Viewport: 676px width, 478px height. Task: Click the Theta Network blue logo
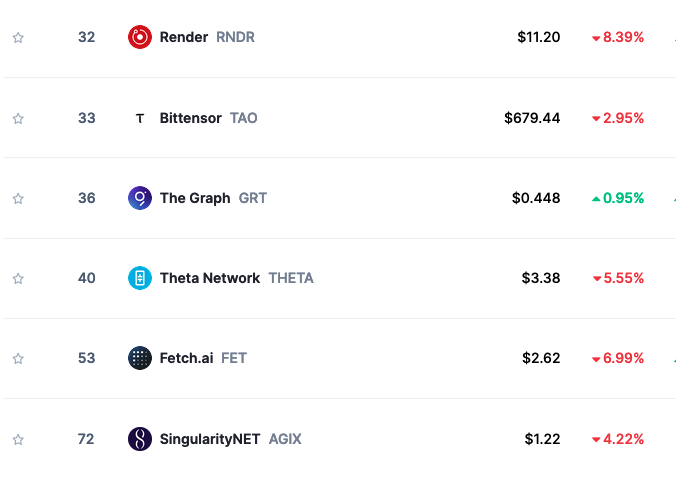tap(140, 278)
